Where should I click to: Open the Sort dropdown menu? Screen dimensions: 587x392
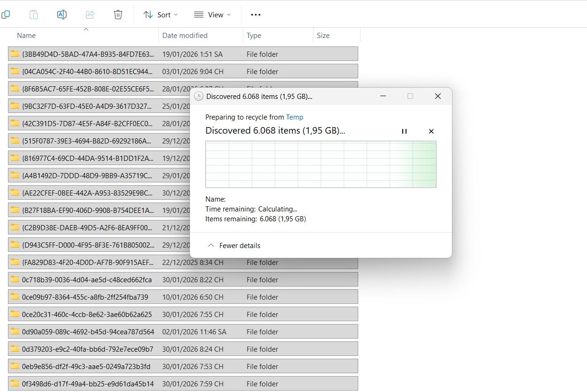point(160,15)
